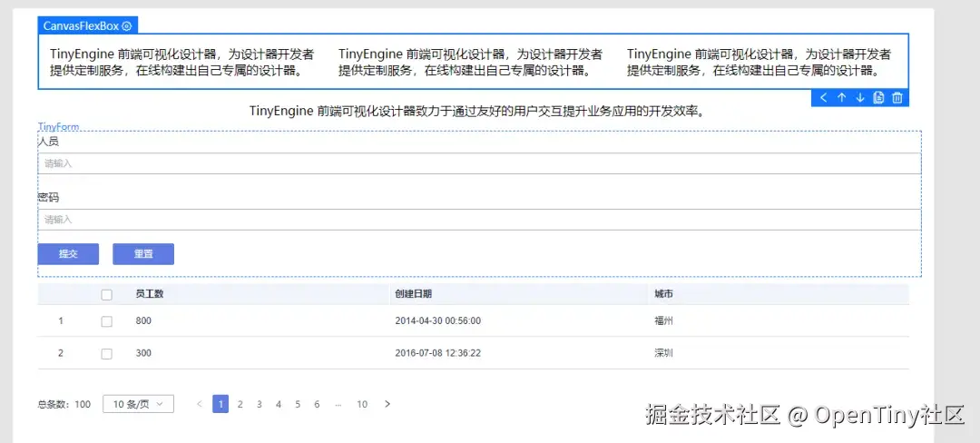Select the centered paragraph about 开发效率

click(x=479, y=112)
